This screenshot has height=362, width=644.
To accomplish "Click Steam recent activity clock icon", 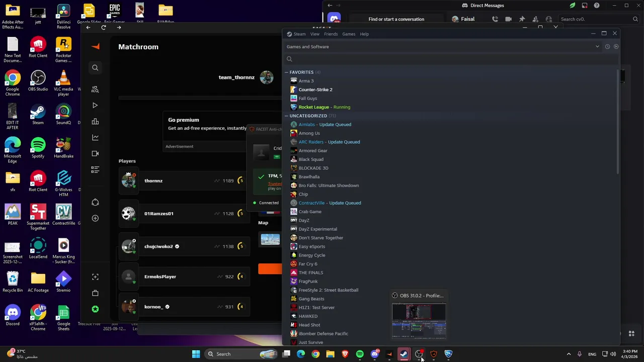I will 607,47.
